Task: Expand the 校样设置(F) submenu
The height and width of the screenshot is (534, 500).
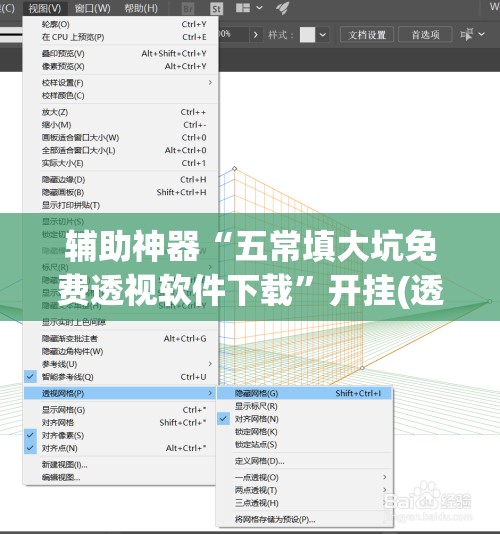Action: click(x=120, y=83)
